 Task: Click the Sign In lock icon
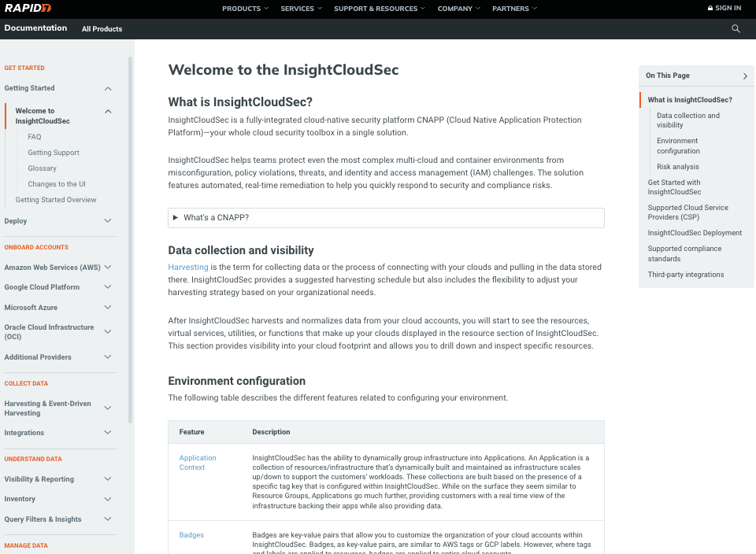[710, 9]
